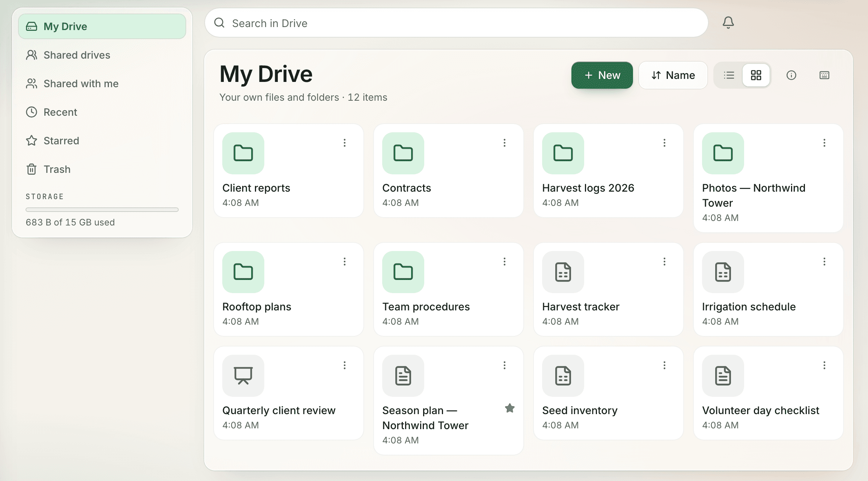
Task: Open Shared drives section
Action: [x=102, y=55]
